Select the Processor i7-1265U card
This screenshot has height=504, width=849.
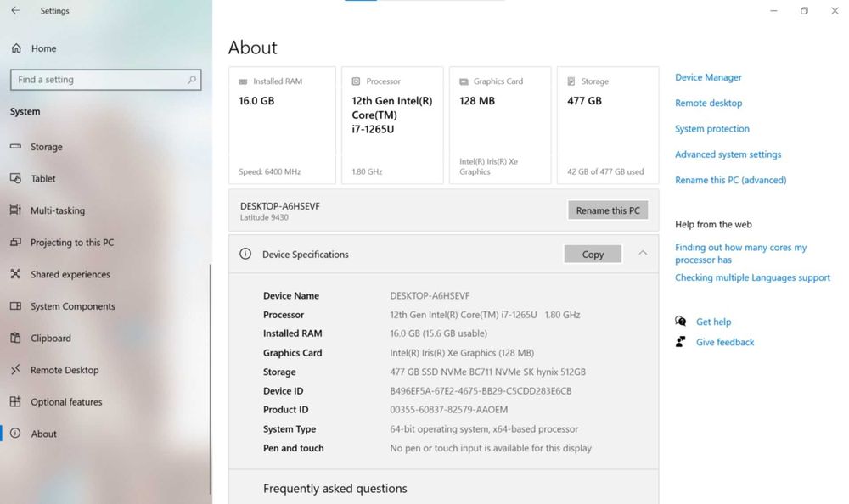coord(392,126)
